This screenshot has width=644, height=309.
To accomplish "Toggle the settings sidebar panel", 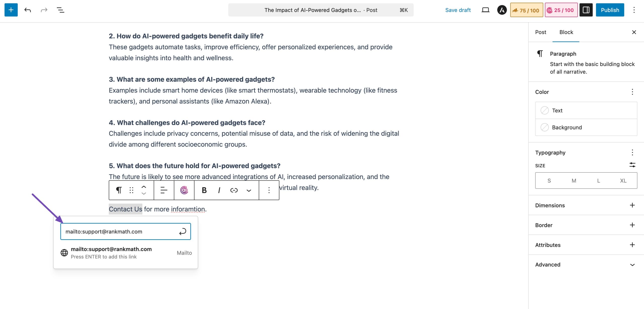I will (586, 10).
